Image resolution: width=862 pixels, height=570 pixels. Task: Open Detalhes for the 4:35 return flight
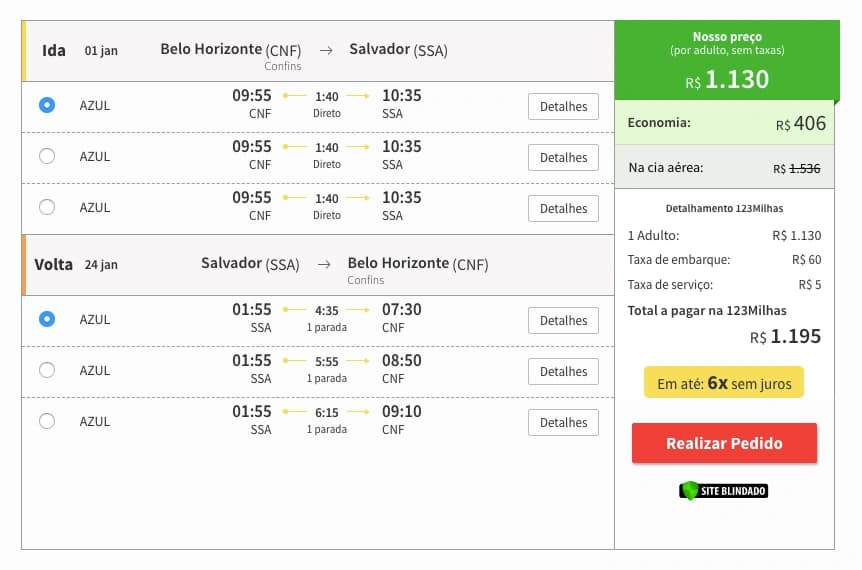(563, 320)
